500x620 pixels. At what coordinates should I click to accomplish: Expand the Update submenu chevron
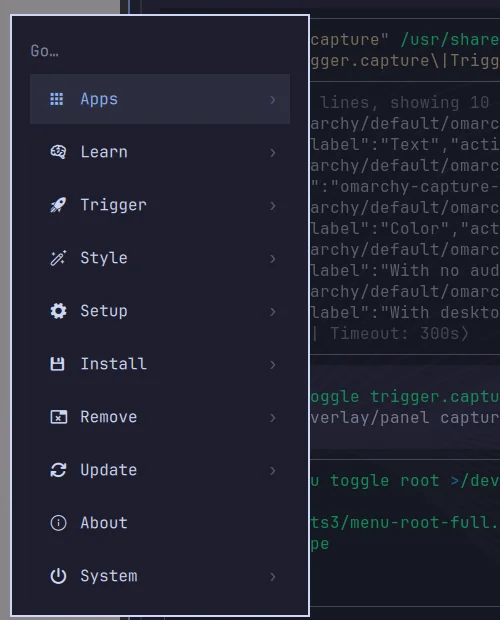272,471
